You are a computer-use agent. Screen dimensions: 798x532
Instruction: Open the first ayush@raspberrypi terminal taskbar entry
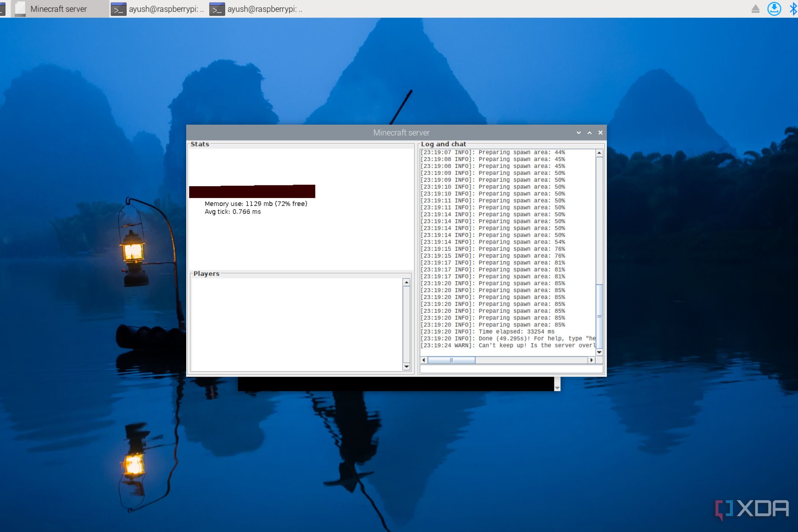pyautogui.click(x=158, y=9)
